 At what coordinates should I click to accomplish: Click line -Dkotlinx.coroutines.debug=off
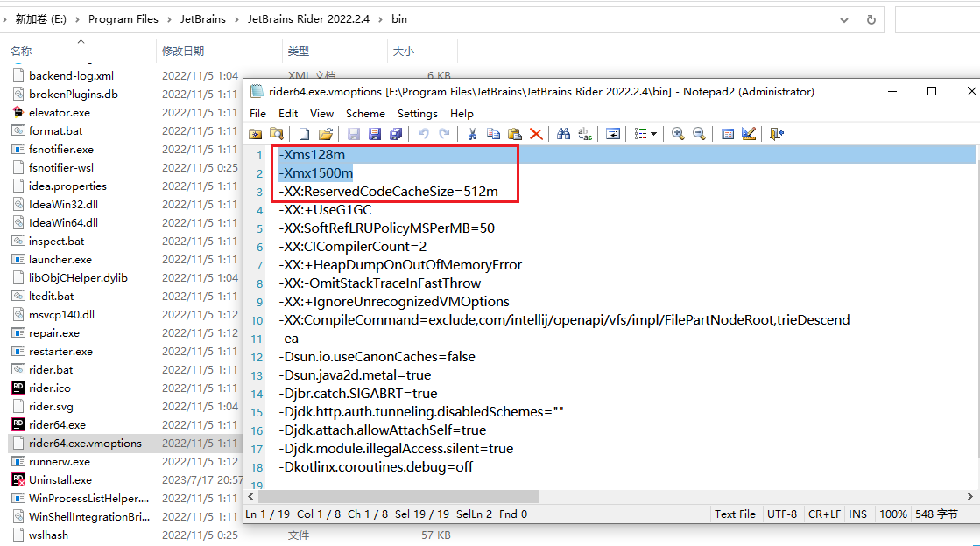coord(376,466)
